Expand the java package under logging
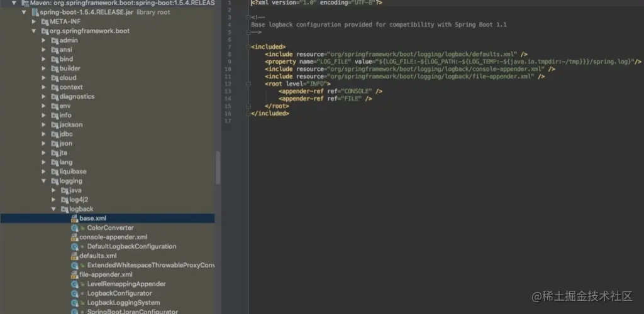Screen dimensions: 644x314 [53, 190]
